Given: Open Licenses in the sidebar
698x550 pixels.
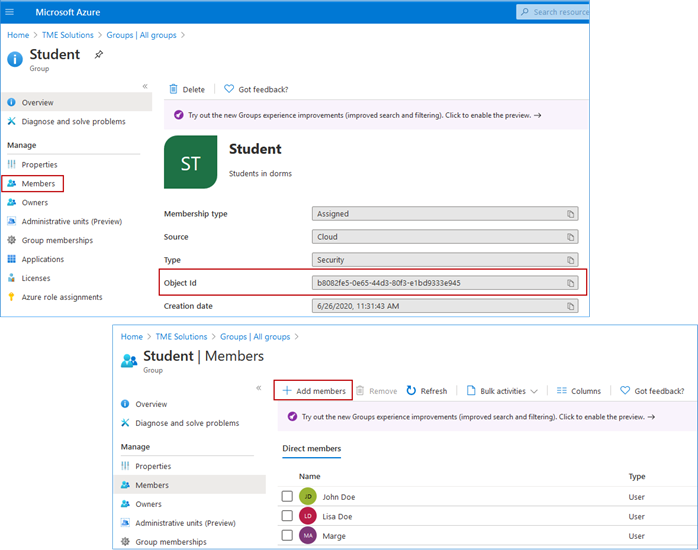Looking at the screenshot, I should tap(29, 278).
